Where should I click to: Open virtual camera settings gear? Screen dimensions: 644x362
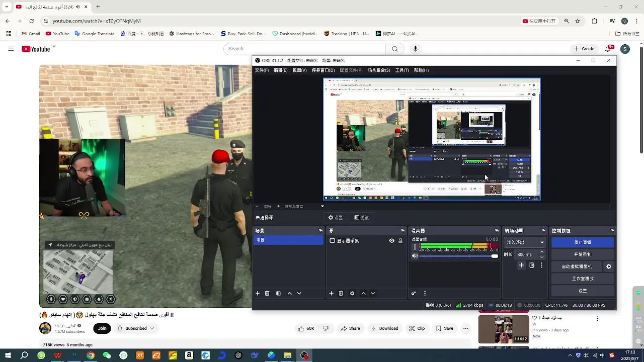pyautogui.click(x=609, y=266)
